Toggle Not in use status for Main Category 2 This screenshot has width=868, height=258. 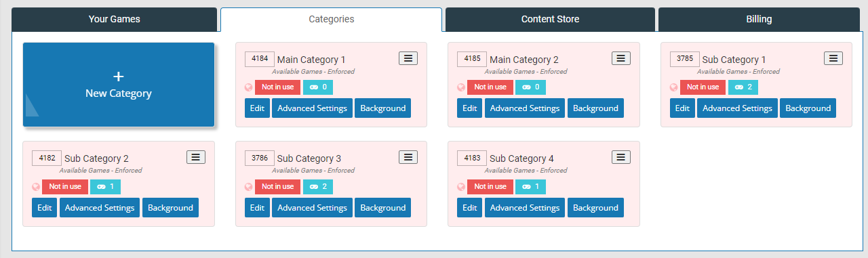point(490,87)
